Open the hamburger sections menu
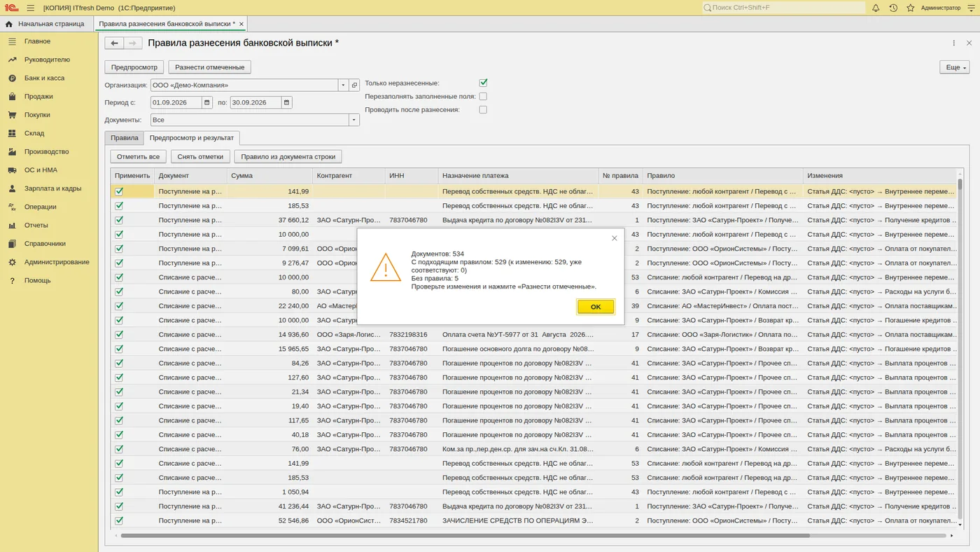 30,8
